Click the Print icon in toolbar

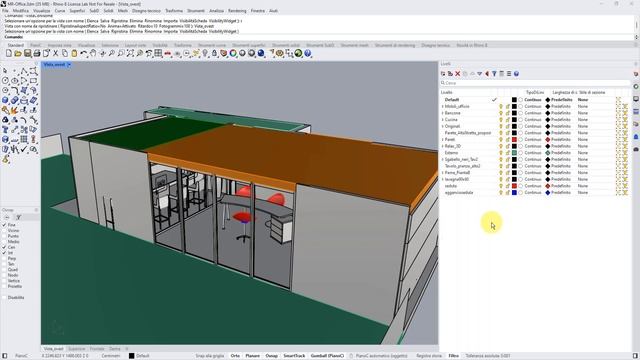pos(37,53)
